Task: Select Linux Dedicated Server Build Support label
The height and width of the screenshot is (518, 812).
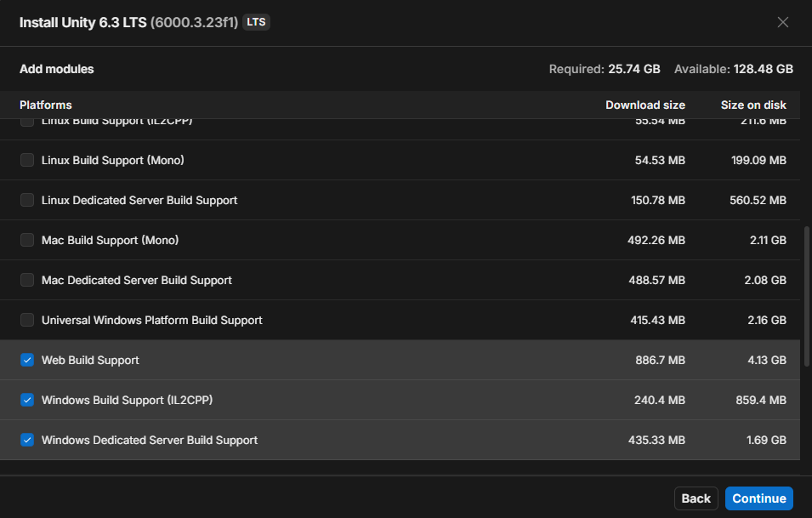Action: pyautogui.click(x=139, y=200)
